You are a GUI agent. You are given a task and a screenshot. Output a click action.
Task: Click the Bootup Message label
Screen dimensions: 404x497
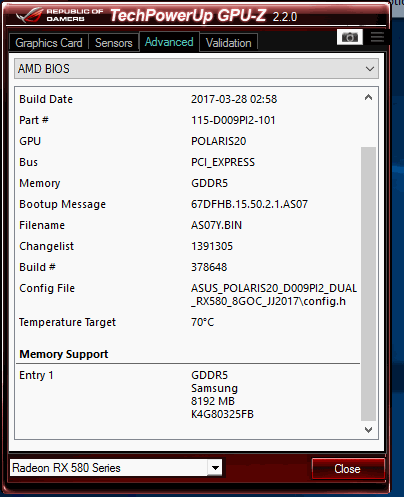[63, 204]
